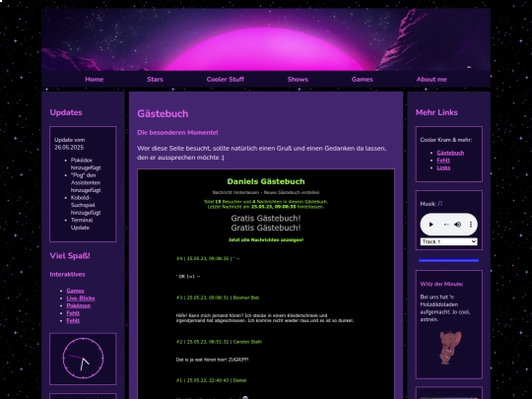The width and height of the screenshot is (532, 399).
Task: Click the Gästebuch page heading
Action: 163,113
